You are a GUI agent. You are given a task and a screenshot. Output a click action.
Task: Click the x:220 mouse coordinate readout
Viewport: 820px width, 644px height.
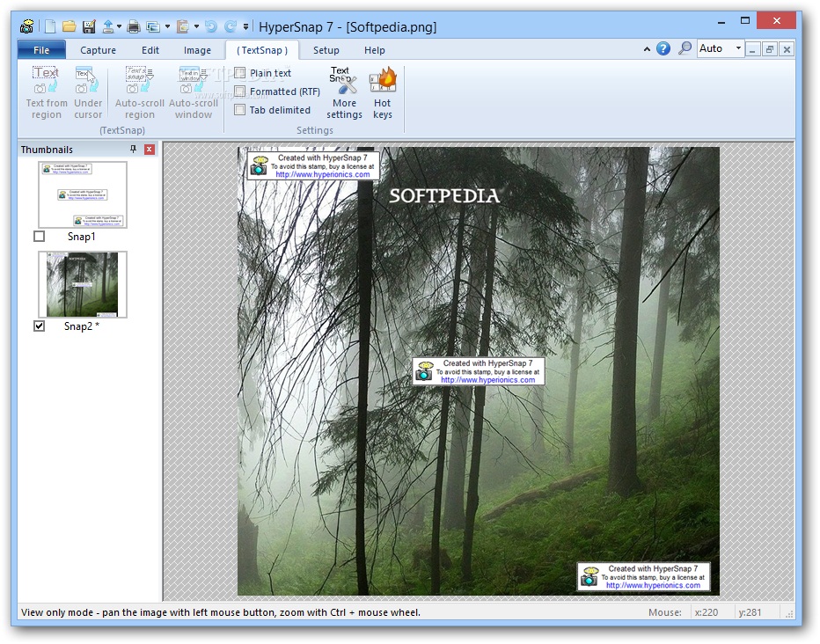[706, 612]
